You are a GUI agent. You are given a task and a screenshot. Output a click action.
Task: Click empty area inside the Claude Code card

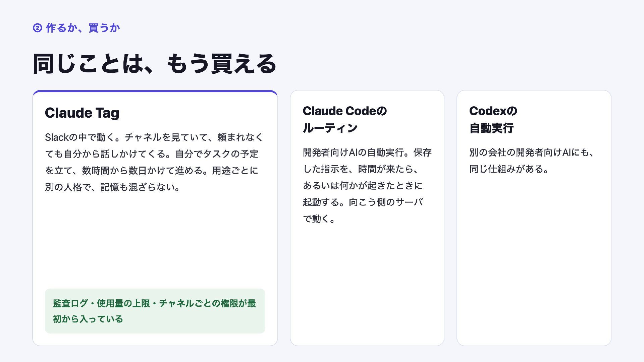(x=367, y=285)
